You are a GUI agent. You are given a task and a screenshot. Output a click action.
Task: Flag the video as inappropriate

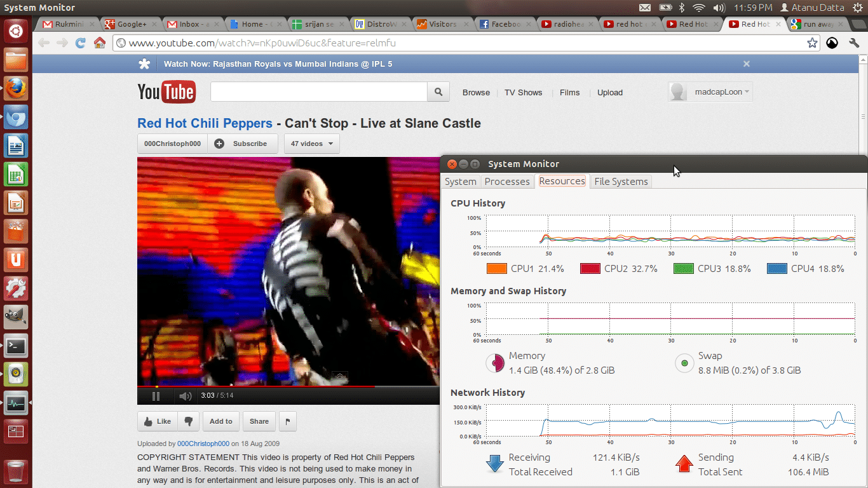287,421
